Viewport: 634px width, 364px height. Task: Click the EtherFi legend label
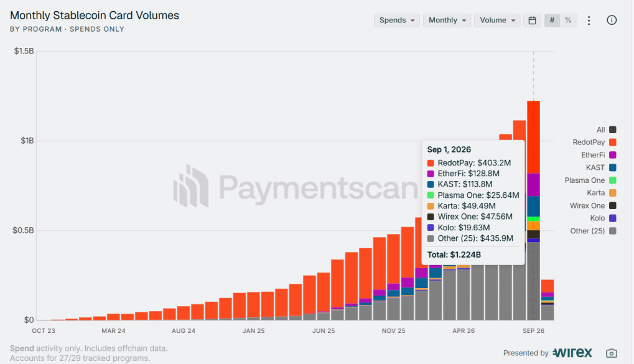tap(593, 155)
